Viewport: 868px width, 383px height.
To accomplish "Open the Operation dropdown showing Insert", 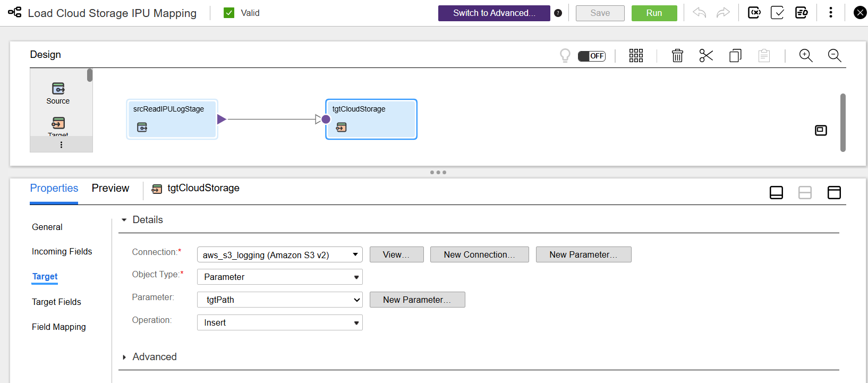I will click(x=280, y=322).
